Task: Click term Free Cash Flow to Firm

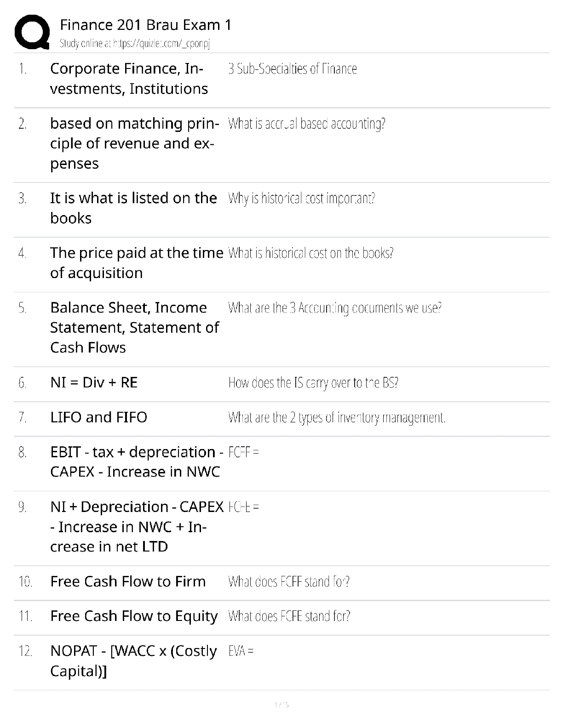Action: tap(128, 581)
